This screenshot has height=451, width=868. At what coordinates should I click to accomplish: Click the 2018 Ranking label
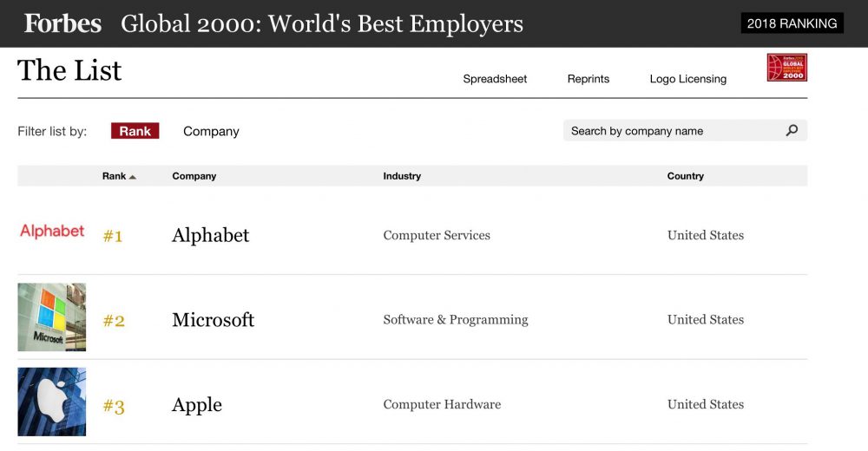[x=792, y=23]
